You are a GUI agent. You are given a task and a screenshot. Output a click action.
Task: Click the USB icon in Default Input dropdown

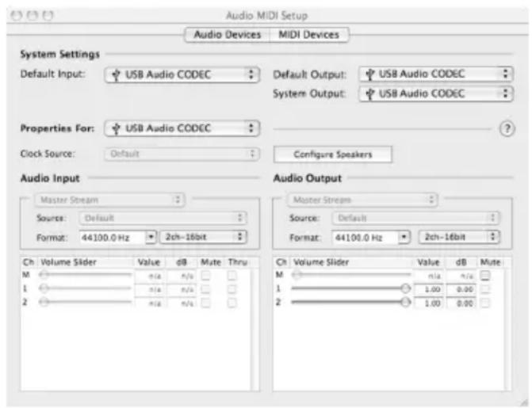pos(116,75)
